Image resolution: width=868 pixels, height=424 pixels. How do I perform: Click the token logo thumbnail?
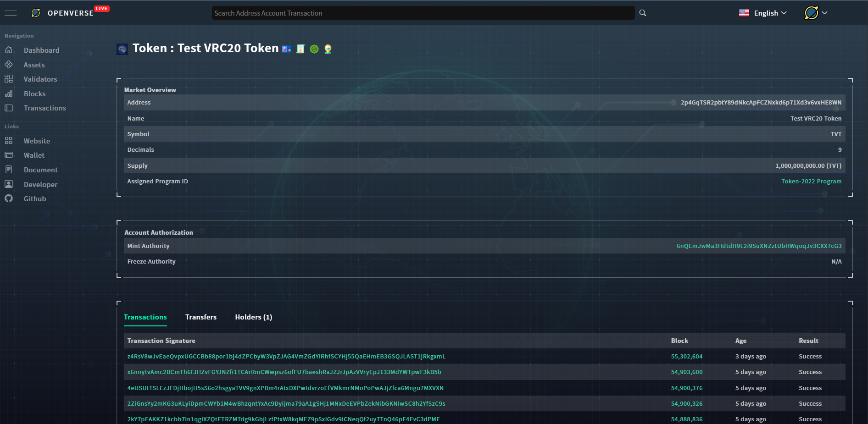(122, 49)
